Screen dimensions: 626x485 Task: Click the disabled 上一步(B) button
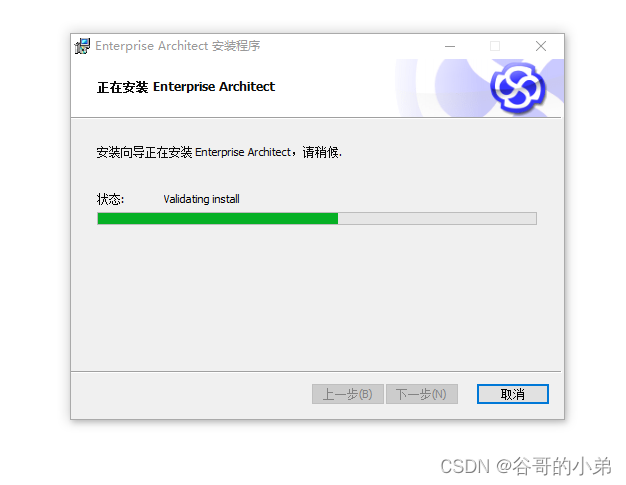coord(348,394)
